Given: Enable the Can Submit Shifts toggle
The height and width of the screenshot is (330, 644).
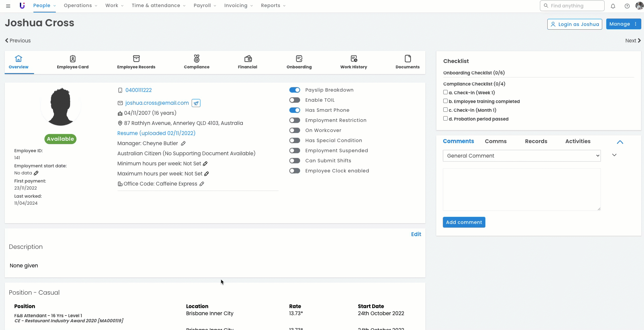Looking at the screenshot, I should pos(295,161).
